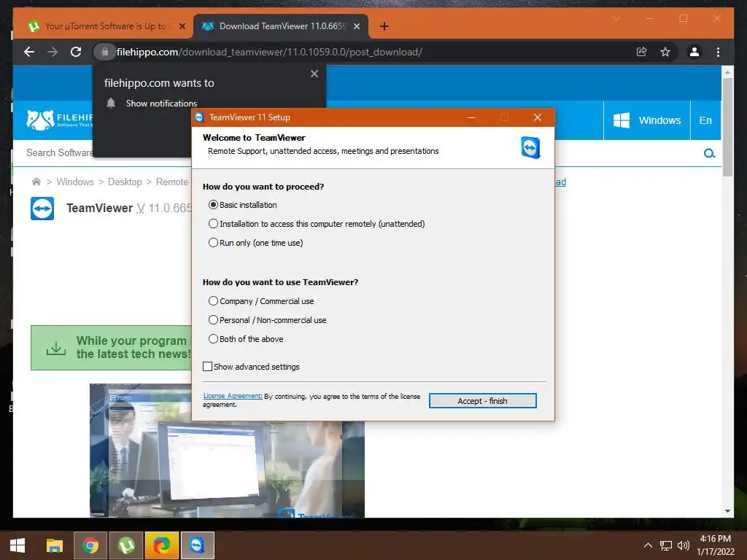The width and height of the screenshot is (747, 560).
Task: Reload the filehippo page
Action: click(76, 52)
